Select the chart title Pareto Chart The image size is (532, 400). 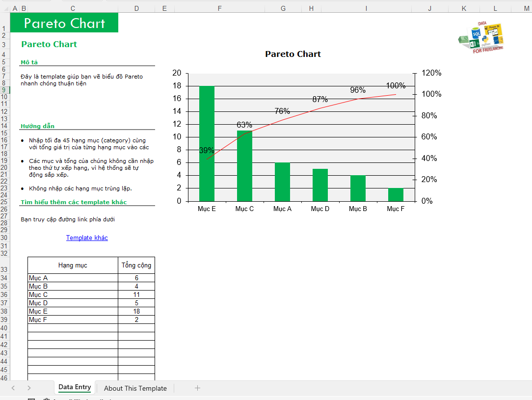[293, 54]
